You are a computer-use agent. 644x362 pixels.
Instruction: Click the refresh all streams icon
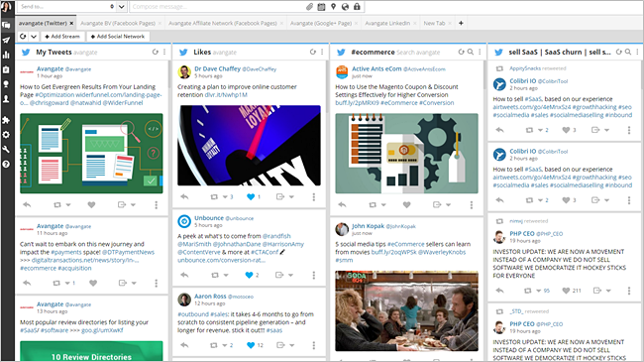coord(23,36)
